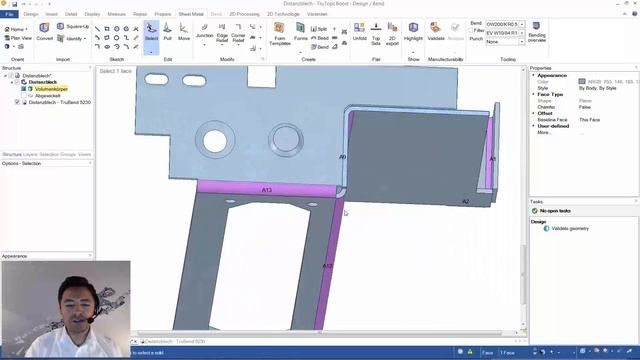Switch to the Selection panel tab
Screen dimensions: 640x360
pyautogui.click(x=49, y=154)
